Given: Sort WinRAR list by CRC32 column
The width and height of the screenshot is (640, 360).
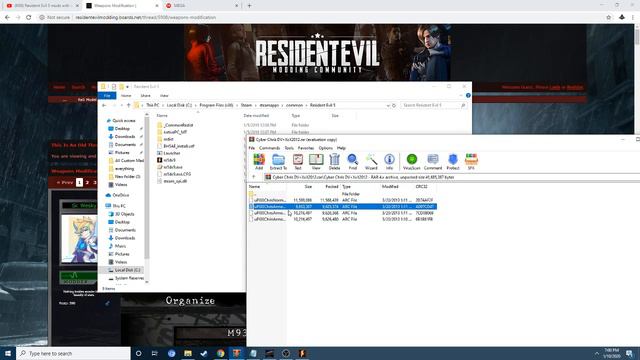Looking at the screenshot, I should 421,187.
